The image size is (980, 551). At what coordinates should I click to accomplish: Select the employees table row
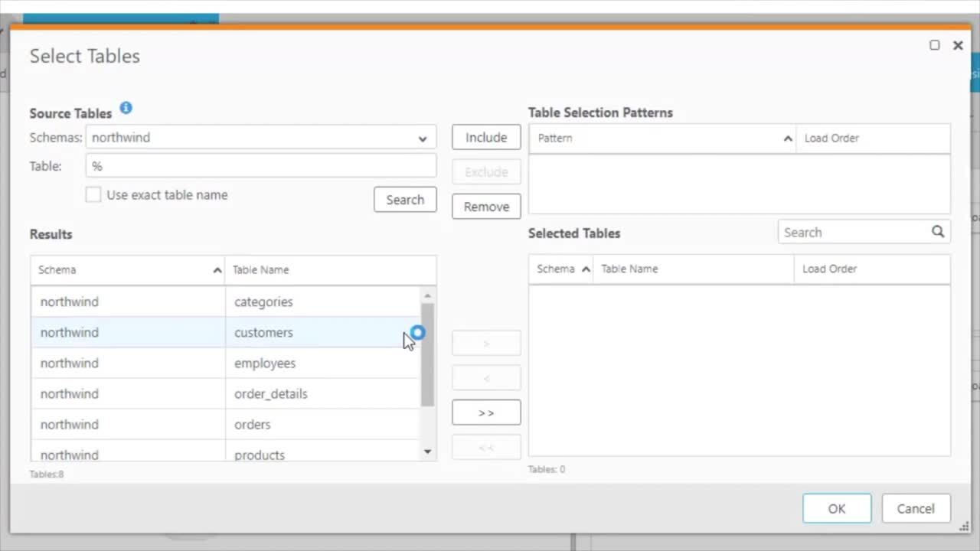click(x=226, y=363)
